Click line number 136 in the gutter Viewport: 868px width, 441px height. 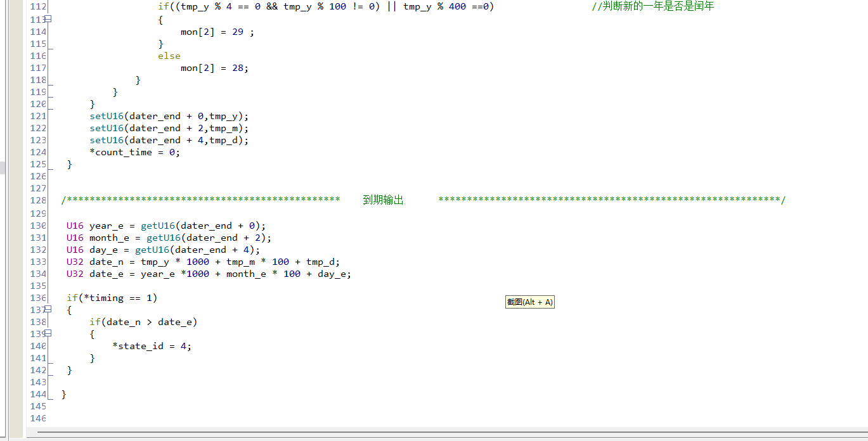[x=38, y=298]
